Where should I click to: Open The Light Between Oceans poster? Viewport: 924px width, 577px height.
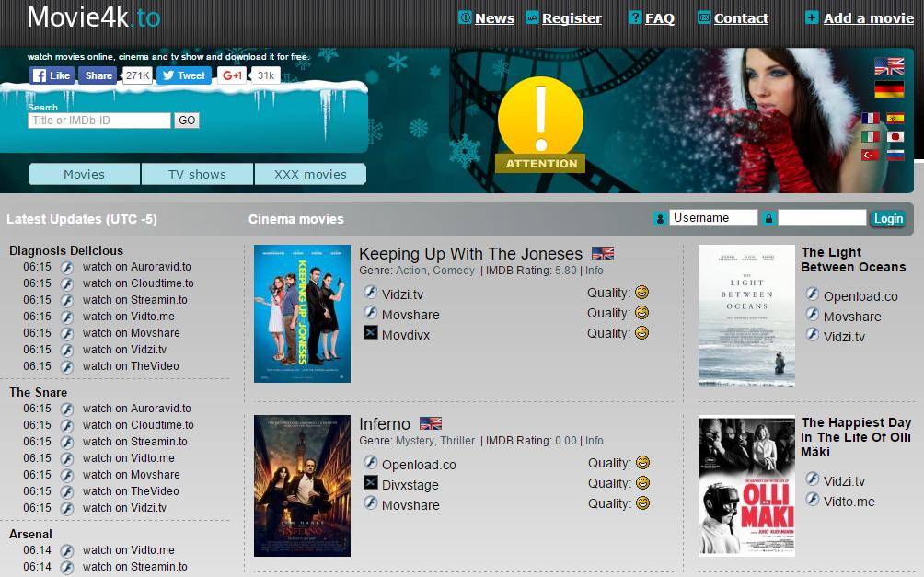coord(746,316)
